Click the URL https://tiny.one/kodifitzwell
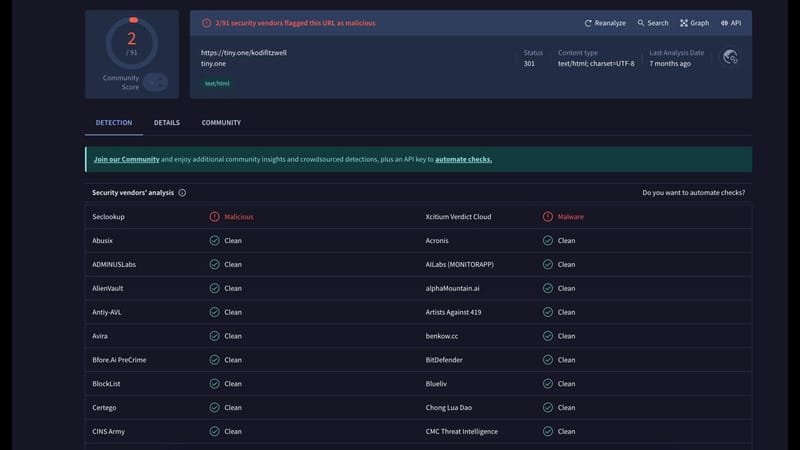800x450 pixels. [x=243, y=53]
